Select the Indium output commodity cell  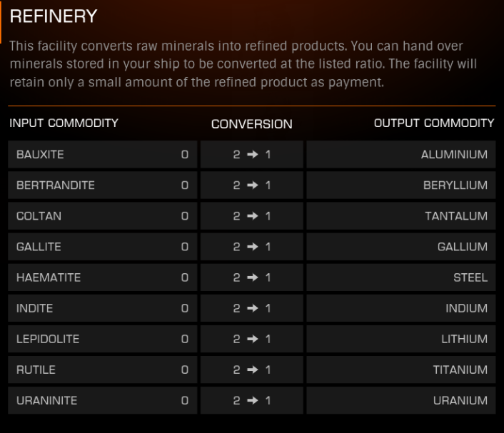tap(401, 308)
